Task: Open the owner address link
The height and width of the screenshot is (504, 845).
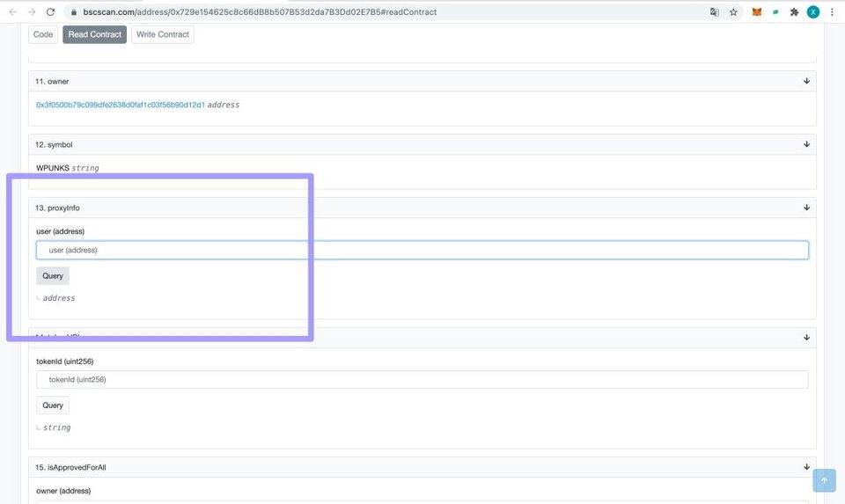Action: (121, 105)
